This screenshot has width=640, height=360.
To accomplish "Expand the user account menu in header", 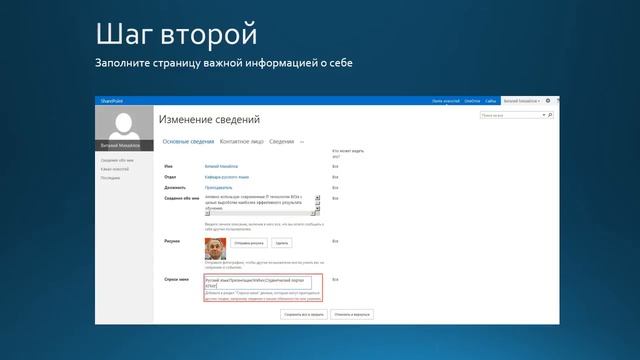I will (522, 101).
